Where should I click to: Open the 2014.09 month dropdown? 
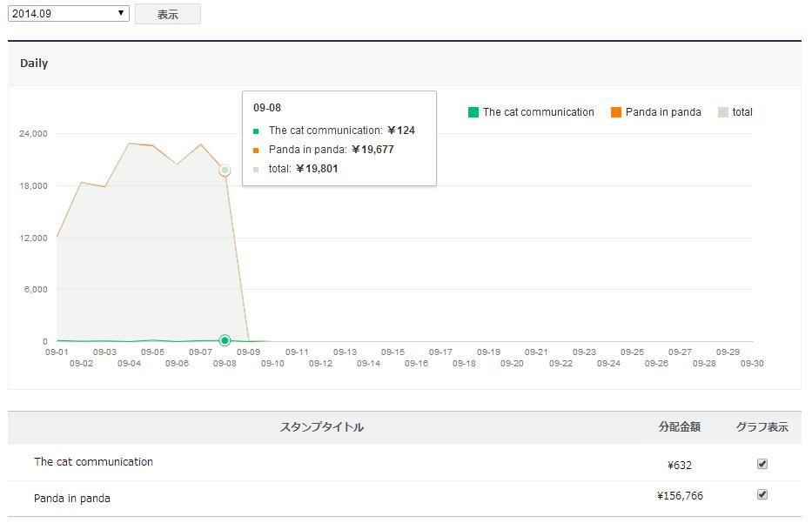coord(69,13)
